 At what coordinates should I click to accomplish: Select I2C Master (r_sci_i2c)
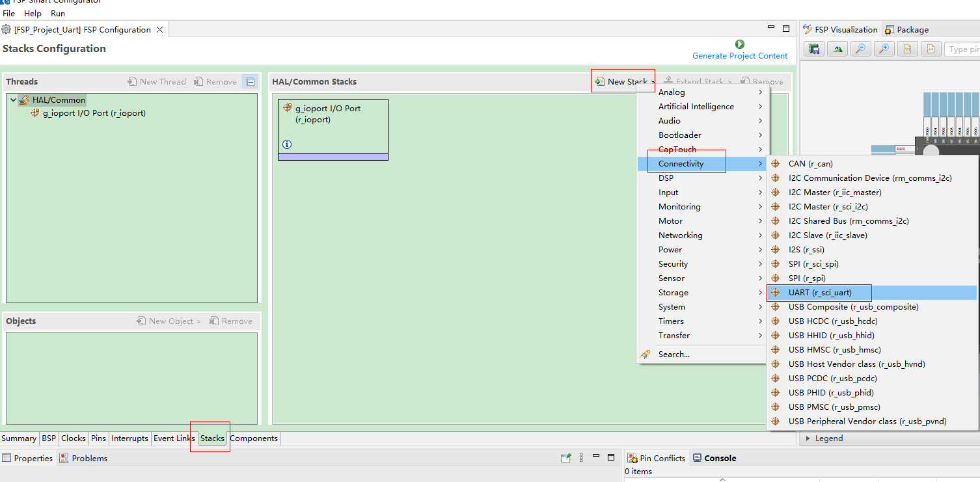(872, 207)
